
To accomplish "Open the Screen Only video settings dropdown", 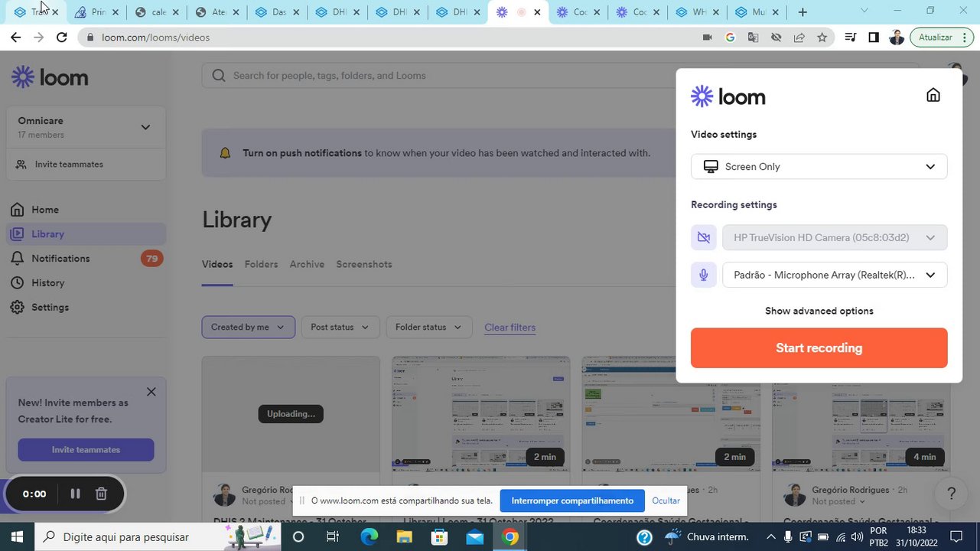I will (x=819, y=166).
